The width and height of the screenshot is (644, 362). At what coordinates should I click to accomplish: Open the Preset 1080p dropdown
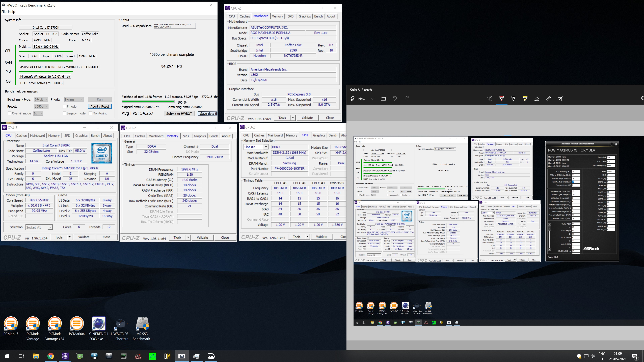(x=41, y=106)
